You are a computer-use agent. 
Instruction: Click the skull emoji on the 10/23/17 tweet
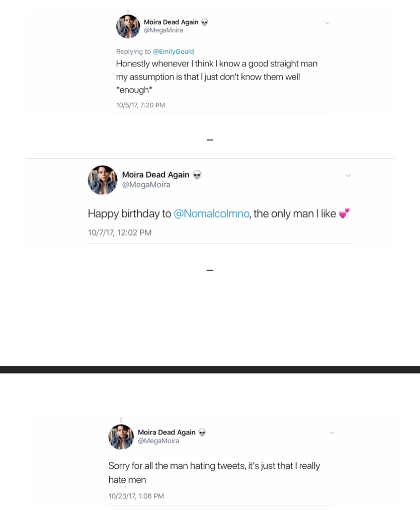pos(202,432)
